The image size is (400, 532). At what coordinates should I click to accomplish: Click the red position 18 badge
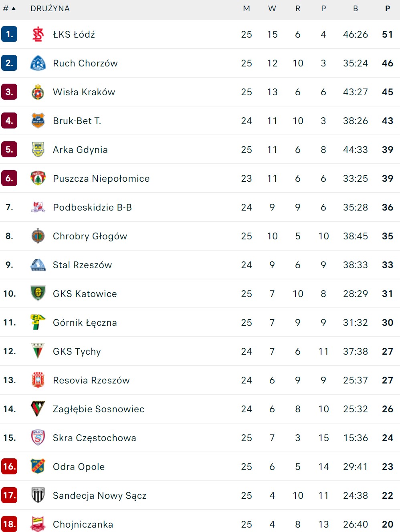[x=9, y=524]
